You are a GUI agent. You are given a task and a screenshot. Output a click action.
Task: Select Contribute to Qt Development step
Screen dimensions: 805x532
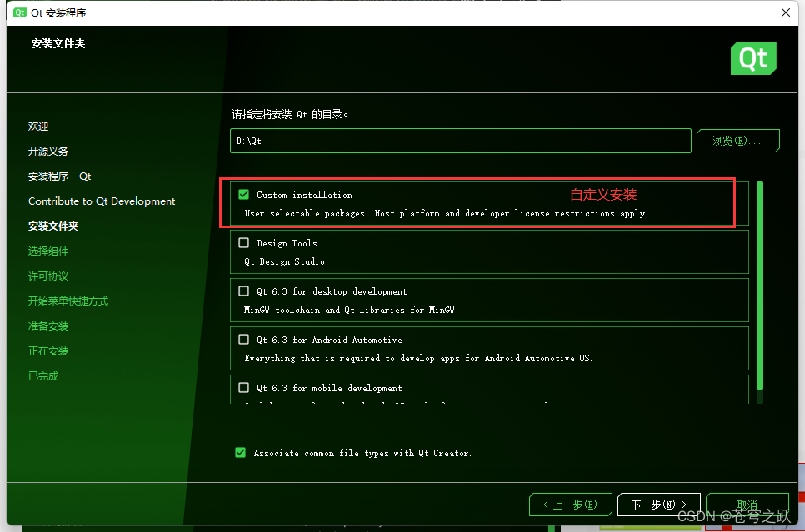[x=102, y=201]
